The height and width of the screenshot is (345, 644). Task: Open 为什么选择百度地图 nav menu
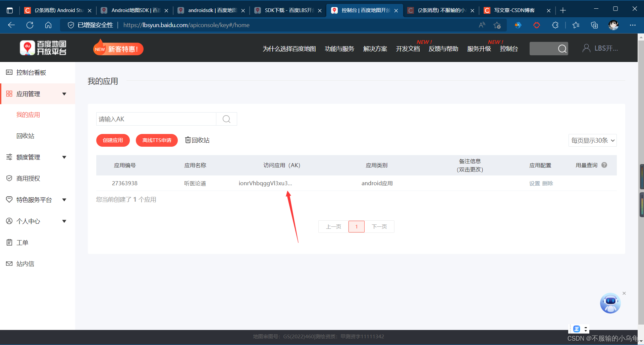coord(289,49)
